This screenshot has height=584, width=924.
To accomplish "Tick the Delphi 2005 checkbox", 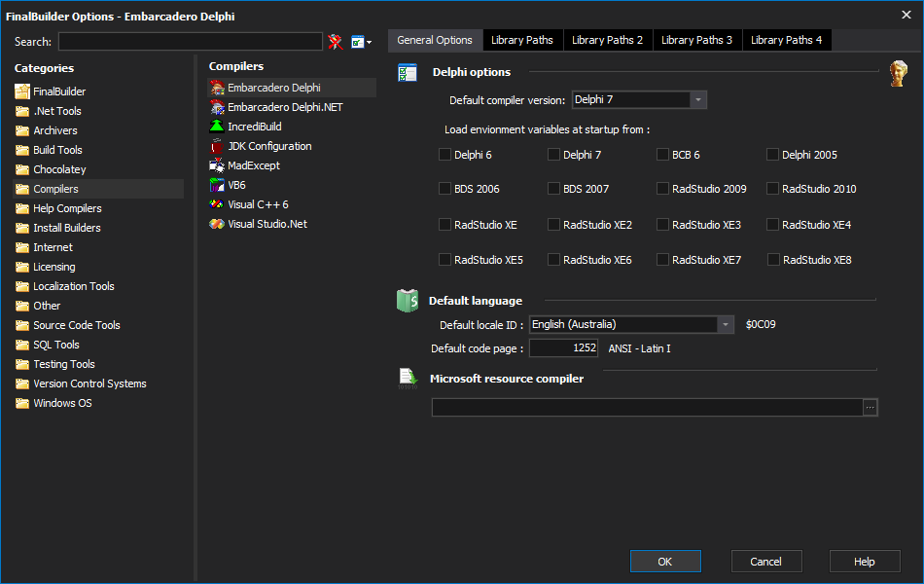I will coord(772,155).
